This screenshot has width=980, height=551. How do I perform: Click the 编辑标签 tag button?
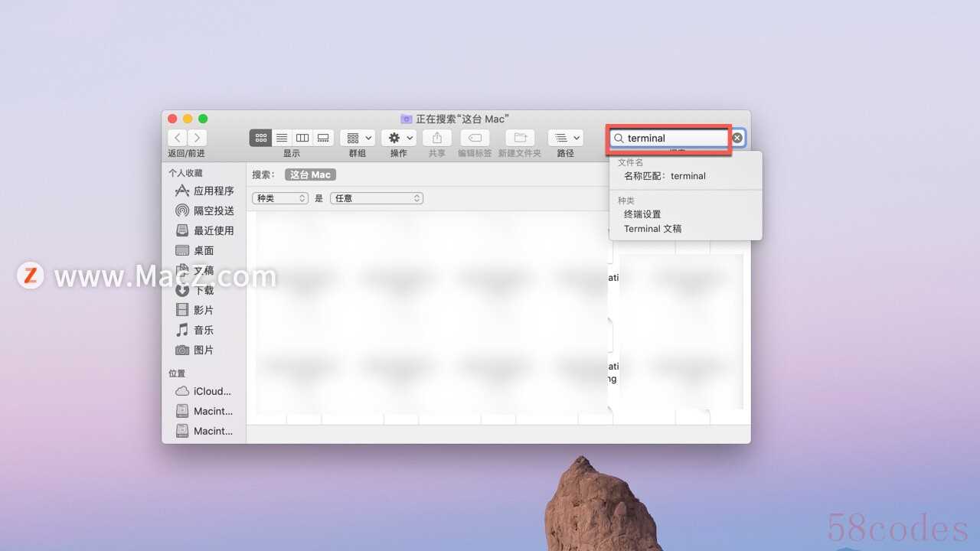click(x=475, y=138)
